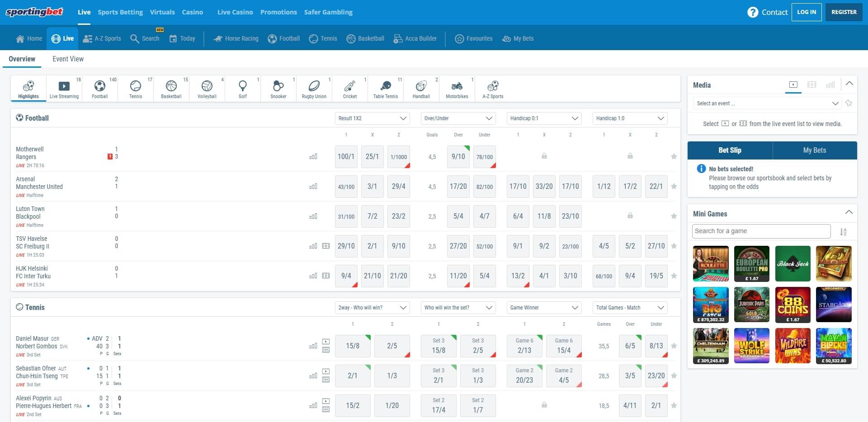
Task: Open the Result 1X2 market dropdown
Action: coord(372,118)
